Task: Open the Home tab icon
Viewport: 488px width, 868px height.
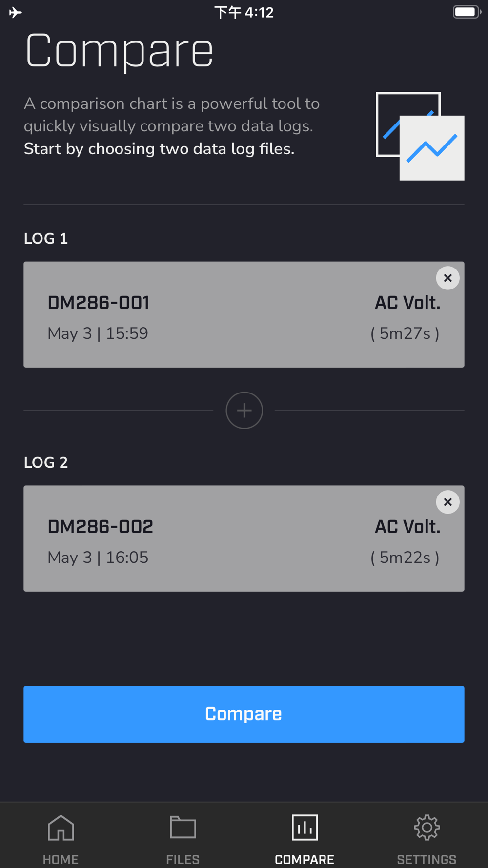Action: [x=61, y=827]
